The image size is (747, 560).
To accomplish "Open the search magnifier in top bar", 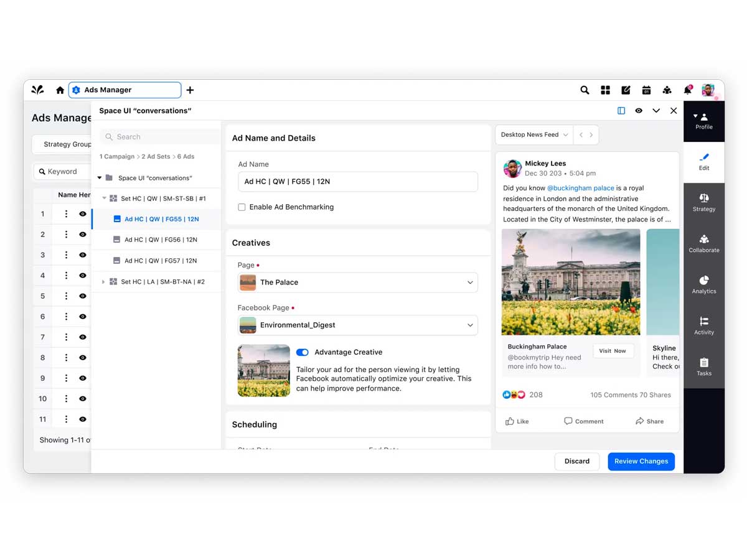I will coord(585,90).
